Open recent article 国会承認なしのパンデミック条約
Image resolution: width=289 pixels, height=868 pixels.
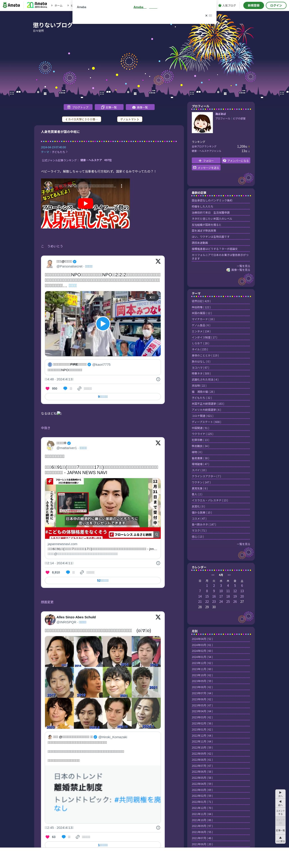tap(212, 201)
